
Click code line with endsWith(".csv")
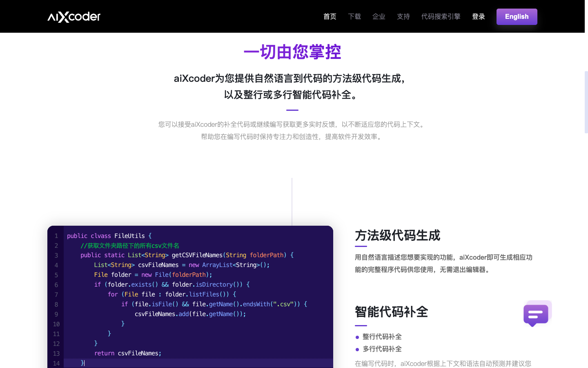[214, 304]
